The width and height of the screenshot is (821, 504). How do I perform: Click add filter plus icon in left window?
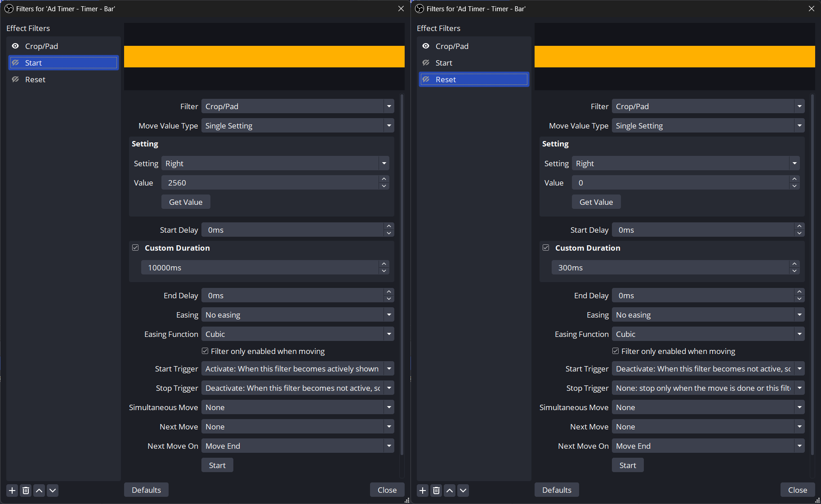(x=12, y=491)
